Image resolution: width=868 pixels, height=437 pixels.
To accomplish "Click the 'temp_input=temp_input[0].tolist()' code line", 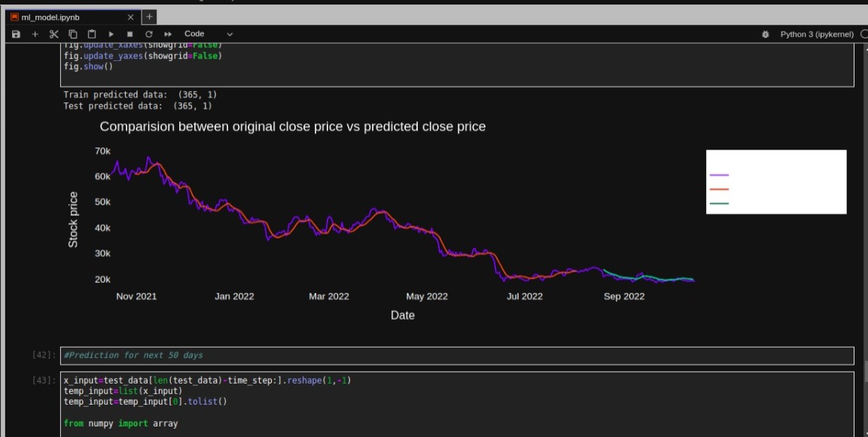I will click(145, 402).
